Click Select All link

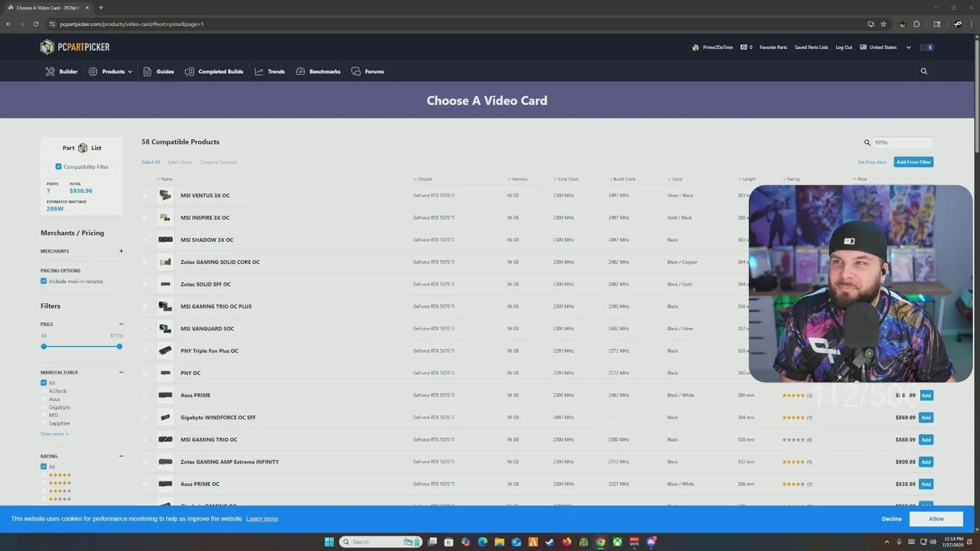point(151,162)
